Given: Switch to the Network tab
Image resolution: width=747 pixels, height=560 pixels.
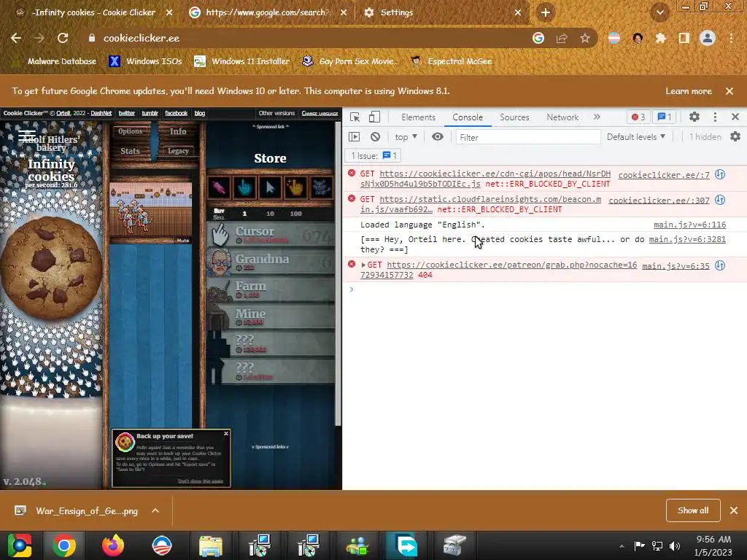Looking at the screenshot, I should pyautogui.click(x=562, y=117).
